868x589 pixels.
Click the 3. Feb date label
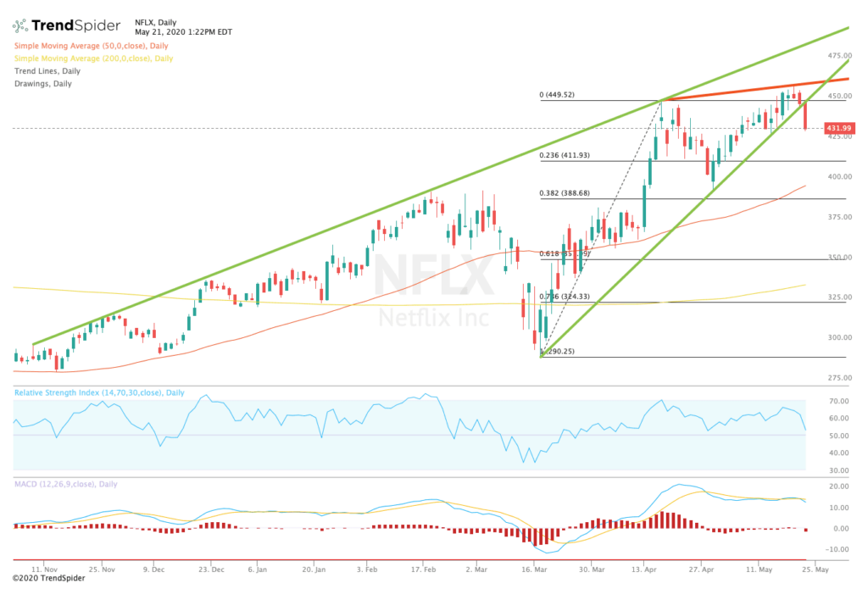tap(367, 570)
